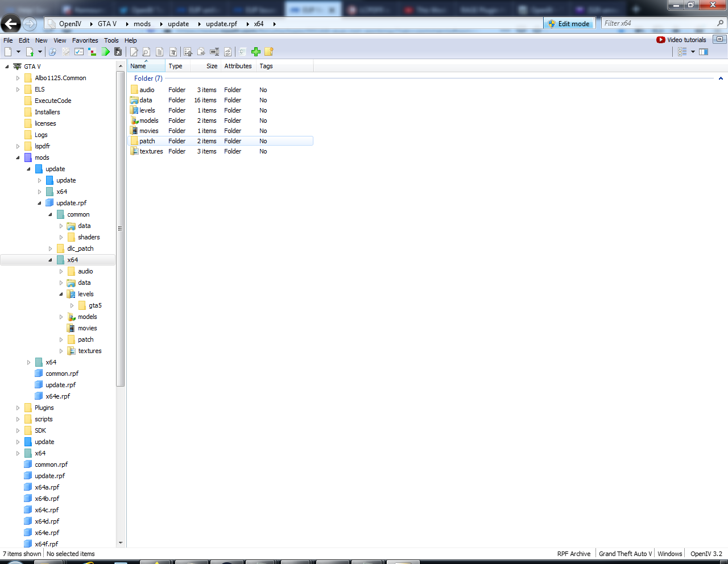Open the View menu
728x564 pixels.
click(x=60, y=40)
